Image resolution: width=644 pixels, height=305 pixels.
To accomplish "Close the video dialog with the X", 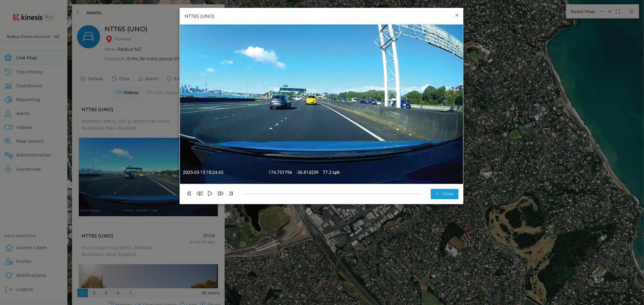I will [x=457, y=15].
